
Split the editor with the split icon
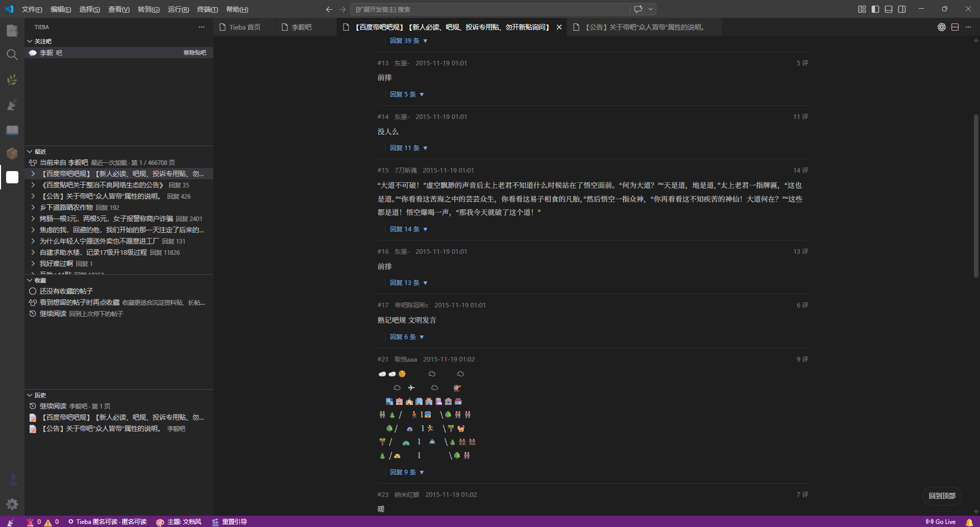[x=955, y=27]
